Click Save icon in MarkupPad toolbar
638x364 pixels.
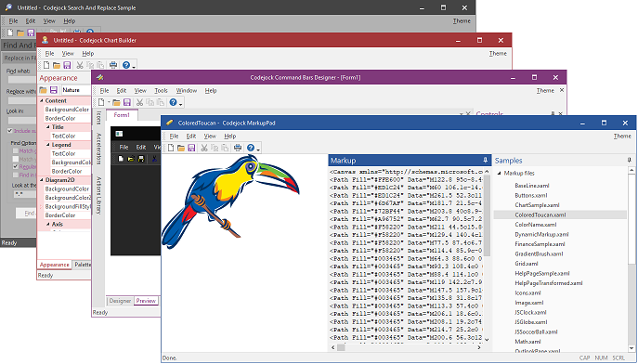(191, 148)
